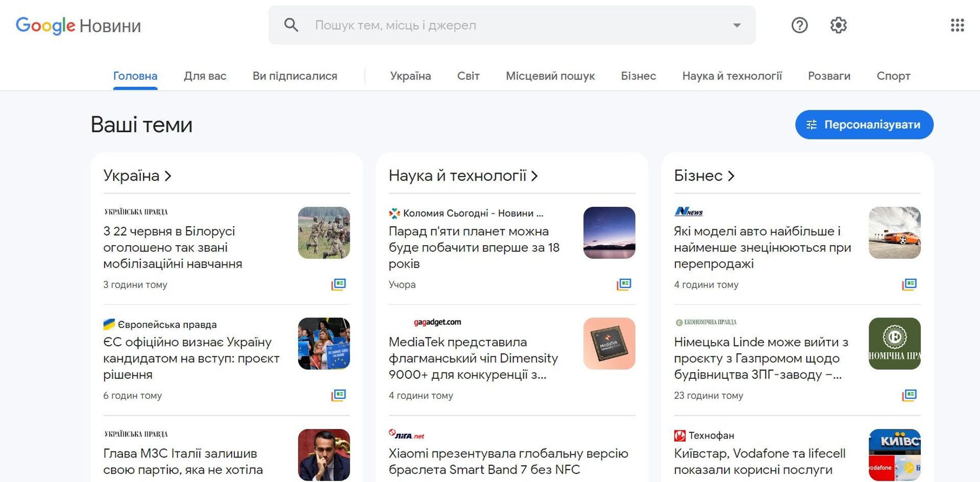980x482 pixels.
Task: Click Italian minister portrait thumbnail
Action: tap(324, 455)
